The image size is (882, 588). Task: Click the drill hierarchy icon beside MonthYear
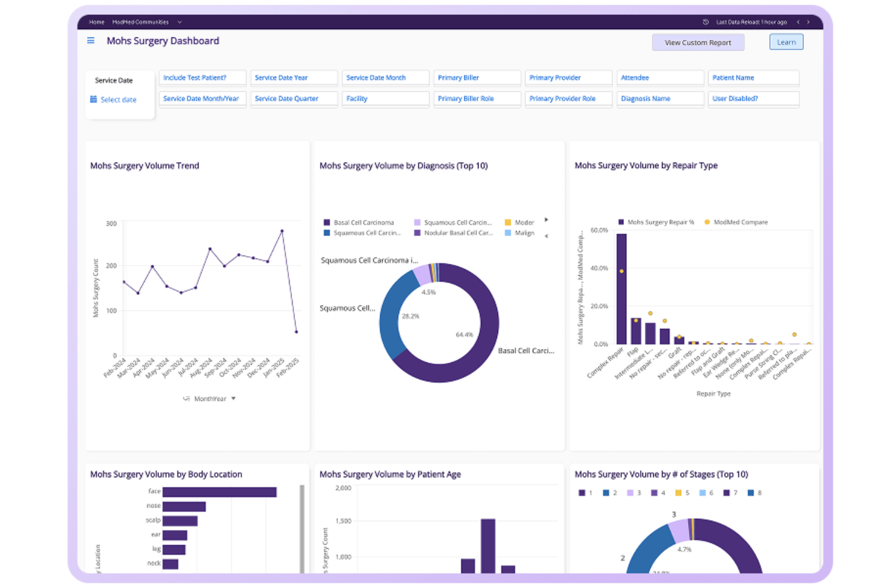tap(187, 399)
